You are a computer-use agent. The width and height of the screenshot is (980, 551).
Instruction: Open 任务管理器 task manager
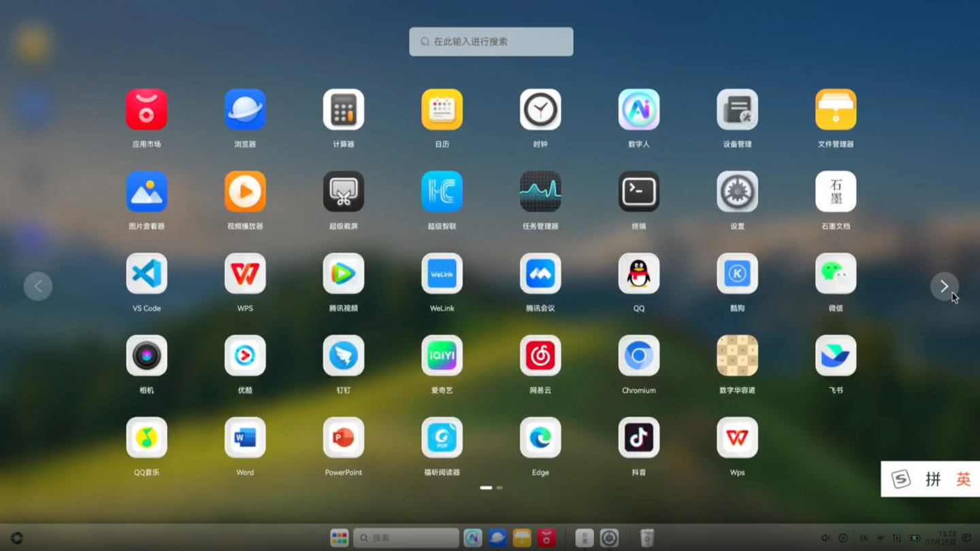[540, 192]
